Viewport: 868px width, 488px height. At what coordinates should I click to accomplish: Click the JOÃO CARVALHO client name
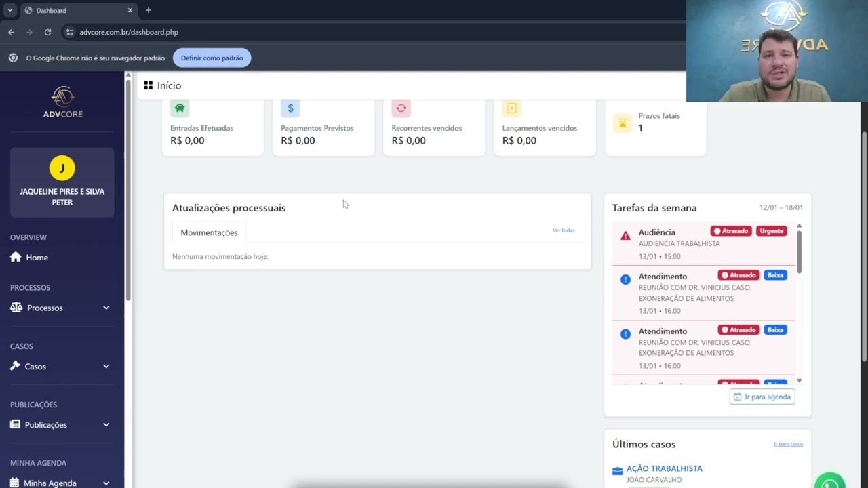coord(654,480)
